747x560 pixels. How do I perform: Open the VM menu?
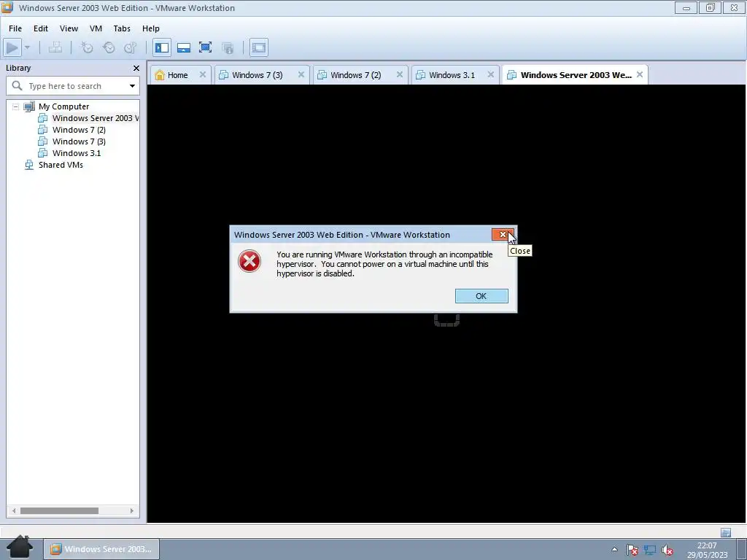pos(96,28)
